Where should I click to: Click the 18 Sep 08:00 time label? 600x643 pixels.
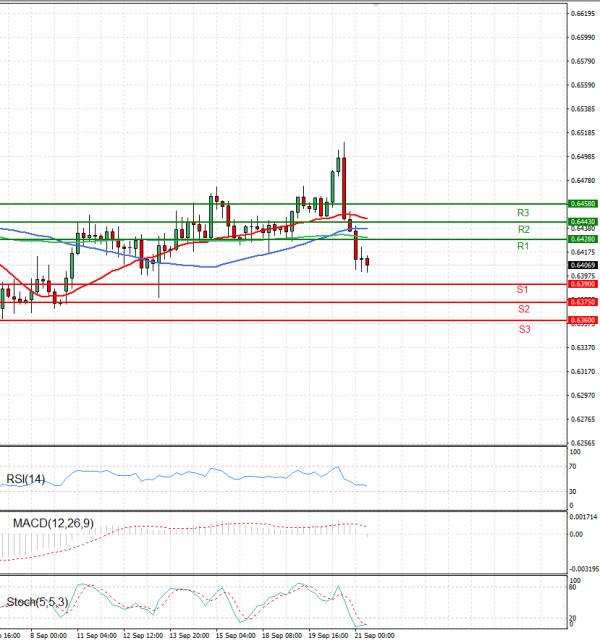point(282,636)
